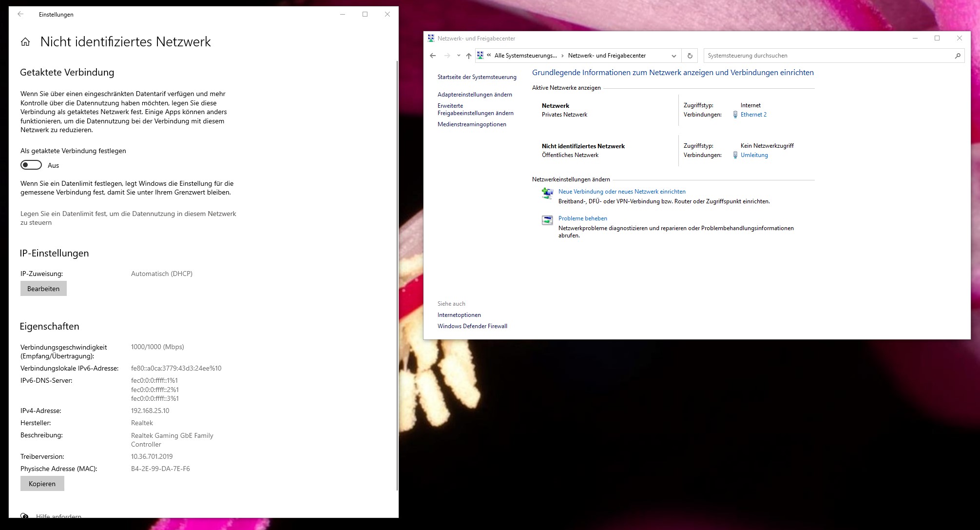This screenshot has height=530, width=980.
Task: Click the home icon in Einstellungen
Action: coord(25,42)
